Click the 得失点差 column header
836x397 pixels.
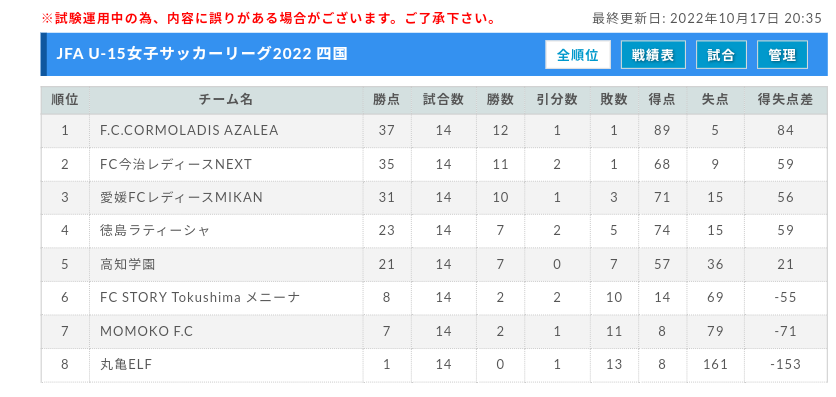point(785,100)
